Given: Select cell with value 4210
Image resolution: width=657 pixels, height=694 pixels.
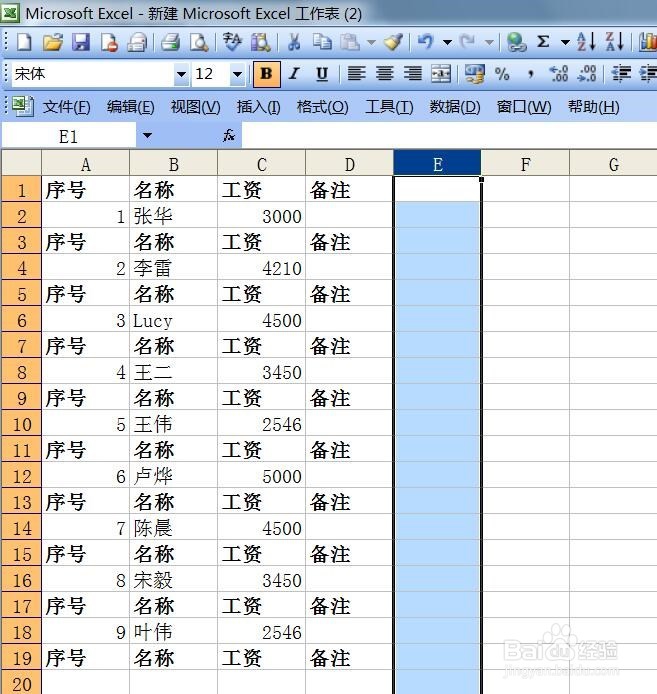Looking at the screenshot, I should [x=262, y=268].
